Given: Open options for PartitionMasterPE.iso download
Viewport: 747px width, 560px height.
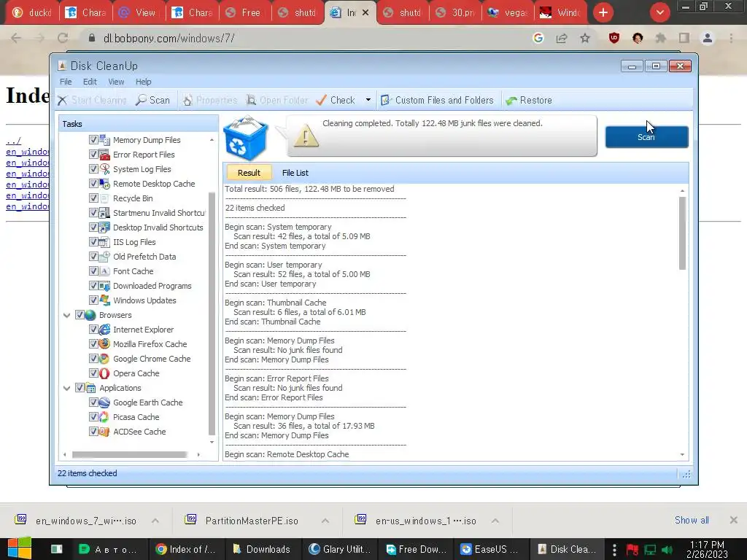Looking at the screenshot, I should pos(325,521).
